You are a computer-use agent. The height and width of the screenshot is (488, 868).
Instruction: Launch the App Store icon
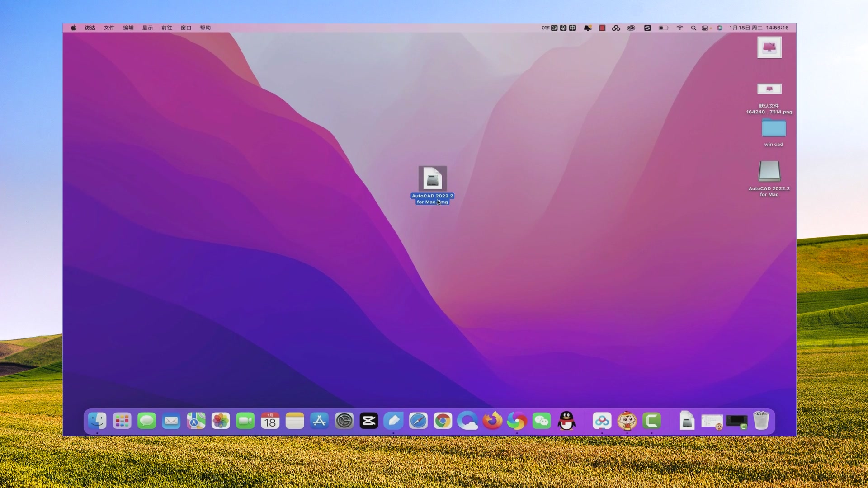tap(320, 421)
